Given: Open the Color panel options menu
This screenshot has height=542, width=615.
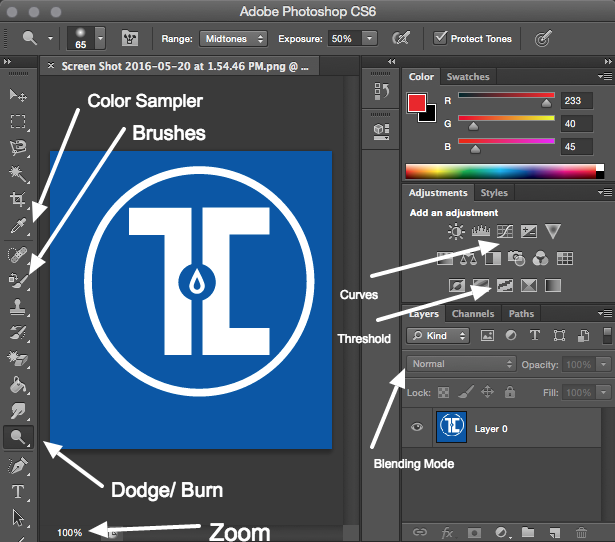Looking at the screenshot, I should (605, 76).
